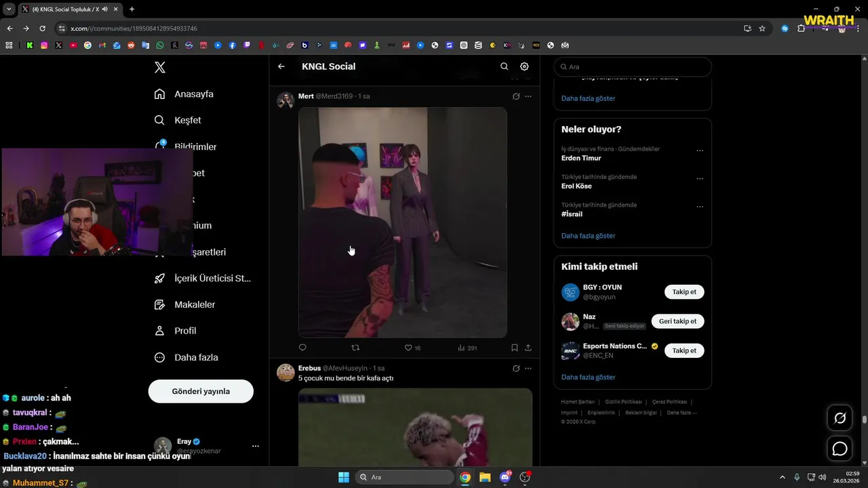Bookmark this page with the star icon
This screenshot has height=488, width=868.
pyautogui.click(x=762, y=28)
